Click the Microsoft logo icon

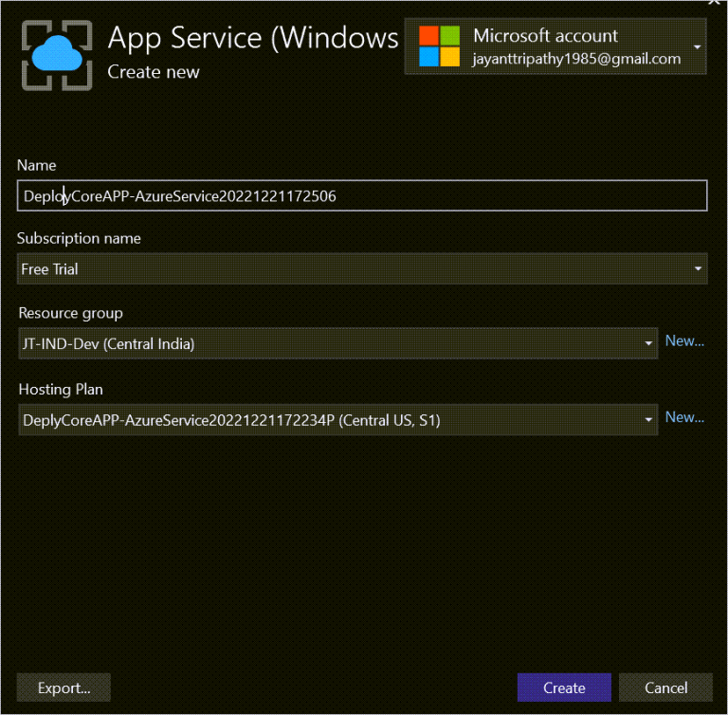439,46
